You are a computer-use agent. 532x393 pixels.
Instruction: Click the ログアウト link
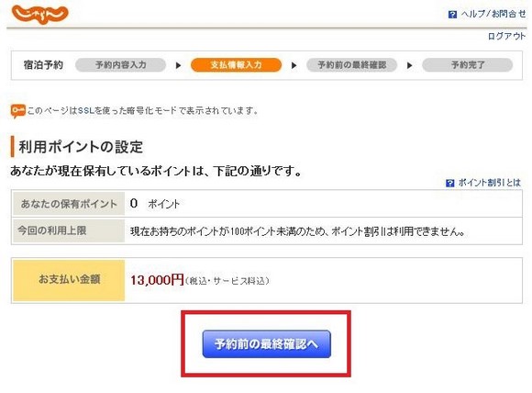tap(506, 36)
